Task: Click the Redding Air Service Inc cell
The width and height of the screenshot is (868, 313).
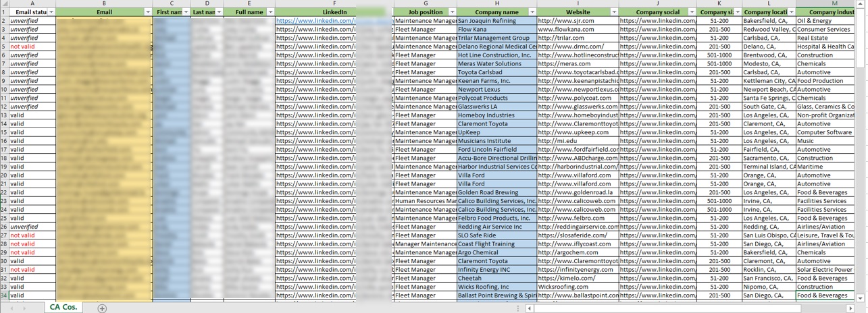Action: [x=496, y=227]
